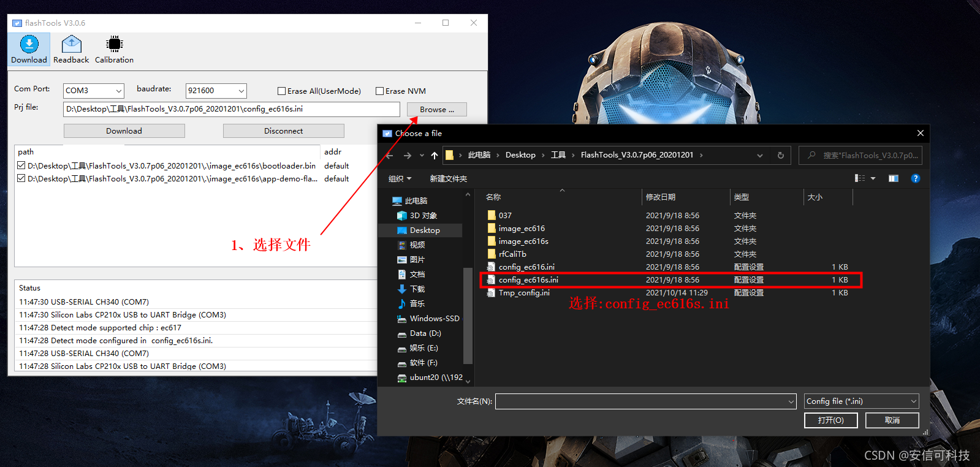Open ubunt20 network drive in the sidebar

[x=430, y=378]
